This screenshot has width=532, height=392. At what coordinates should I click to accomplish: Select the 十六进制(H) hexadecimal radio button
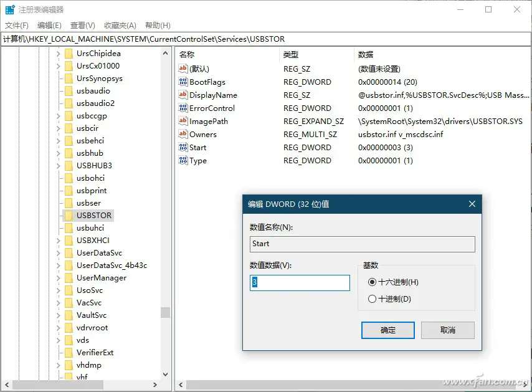tap(372, 282)
